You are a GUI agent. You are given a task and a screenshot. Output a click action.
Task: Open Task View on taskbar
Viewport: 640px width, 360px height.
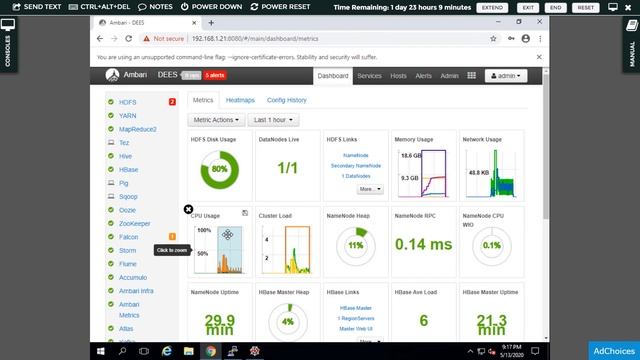click(x=144, y=351)
